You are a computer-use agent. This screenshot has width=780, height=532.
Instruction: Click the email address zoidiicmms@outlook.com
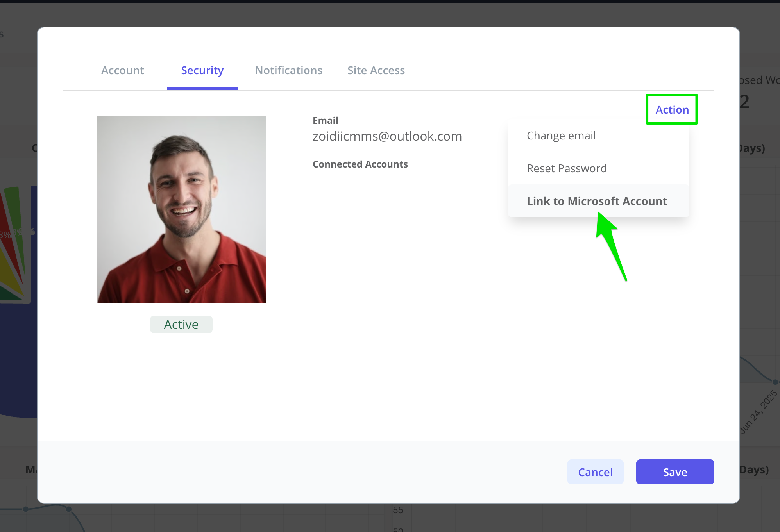coord(387,136)
